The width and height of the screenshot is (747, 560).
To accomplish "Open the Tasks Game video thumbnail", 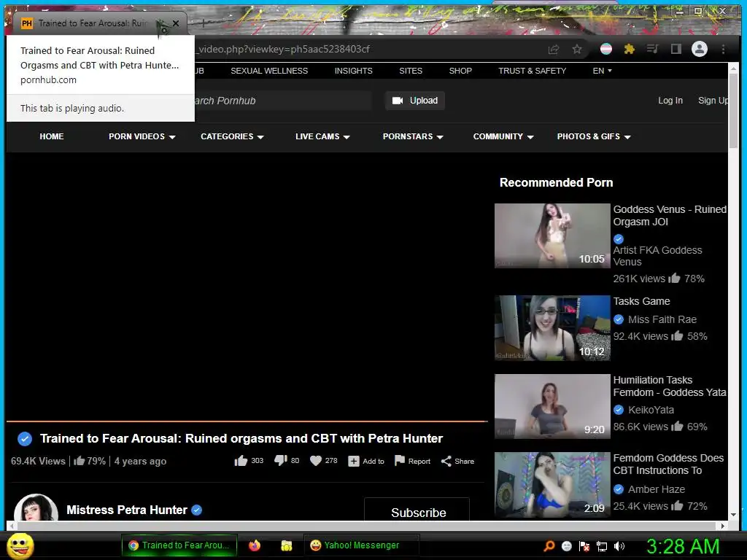I will [552, 327].
